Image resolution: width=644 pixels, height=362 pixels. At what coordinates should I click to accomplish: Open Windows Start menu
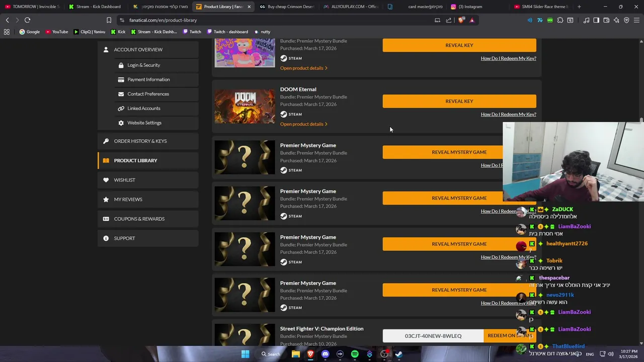(245, 354)
